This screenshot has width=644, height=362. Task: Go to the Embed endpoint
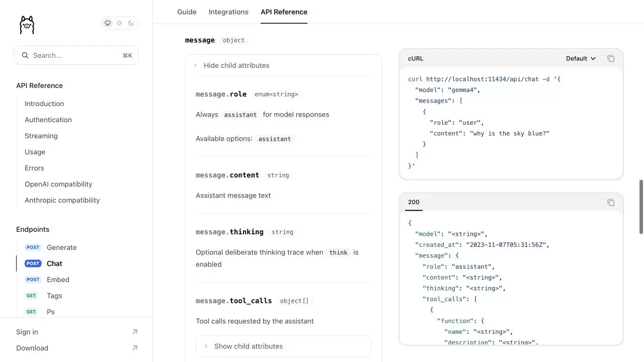coord(58,280)
